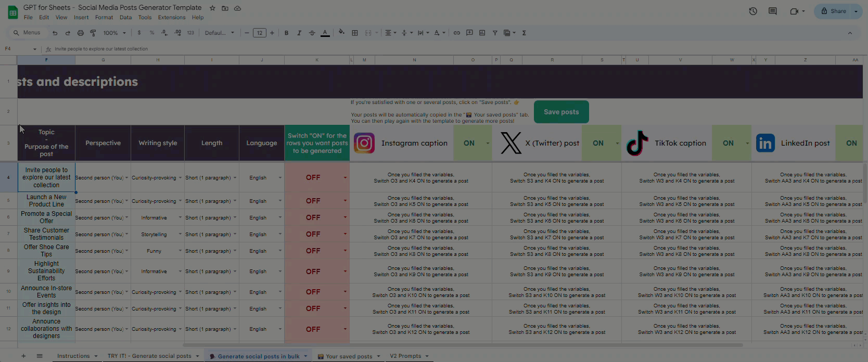The height and width of the screenshot is (362, 868).
Task: Open the File menu
Action: point(28,17)
